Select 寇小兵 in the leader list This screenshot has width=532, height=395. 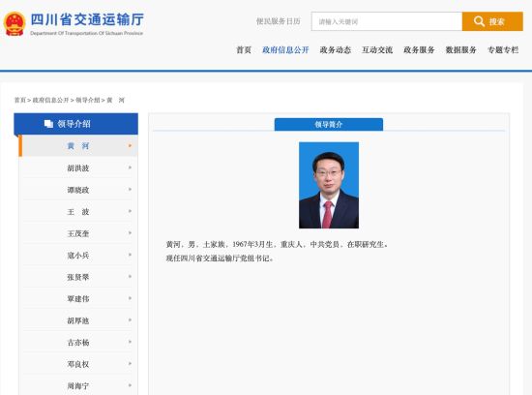pos(78,255)
